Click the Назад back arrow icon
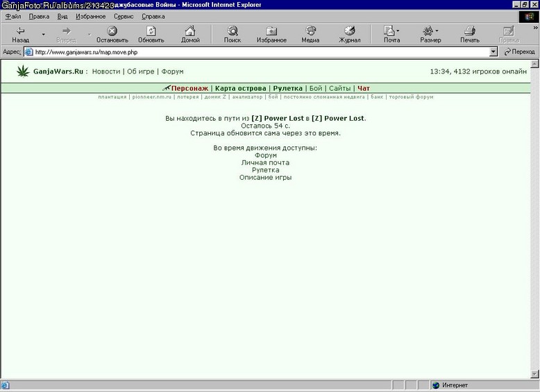The height and width of the screenshot is (392, 540). tap(21, 31)
